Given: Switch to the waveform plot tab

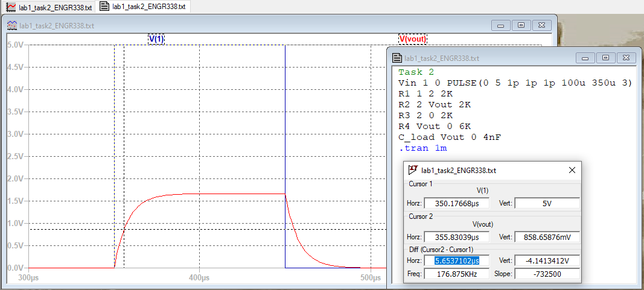Looking at the screenshot, I should point(48,7).
